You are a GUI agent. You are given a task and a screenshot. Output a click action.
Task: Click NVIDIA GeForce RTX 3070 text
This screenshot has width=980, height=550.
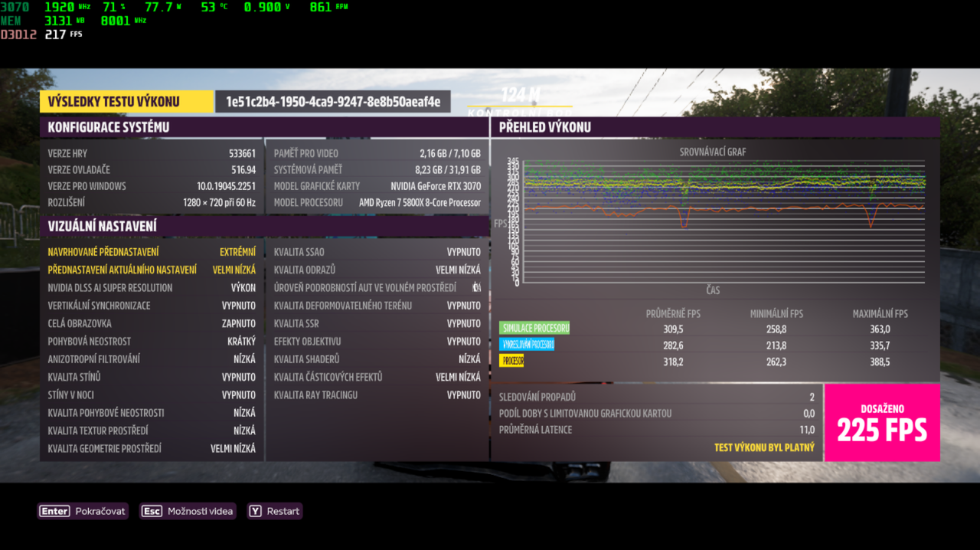pyautogui.click(x=436, y=186)
